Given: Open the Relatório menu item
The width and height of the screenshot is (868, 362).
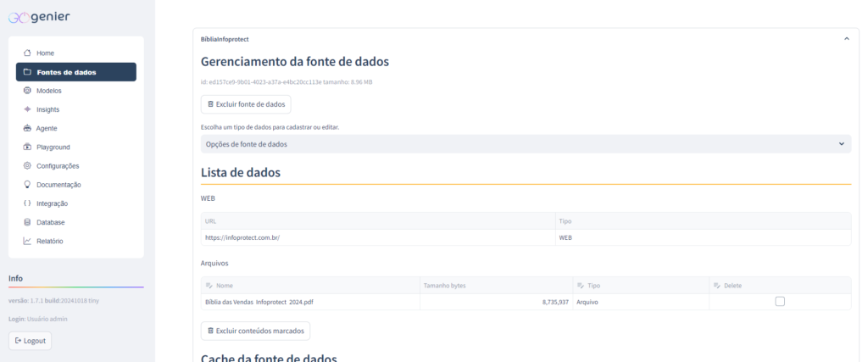Looking at the screenshot, I should click(49, 241).
